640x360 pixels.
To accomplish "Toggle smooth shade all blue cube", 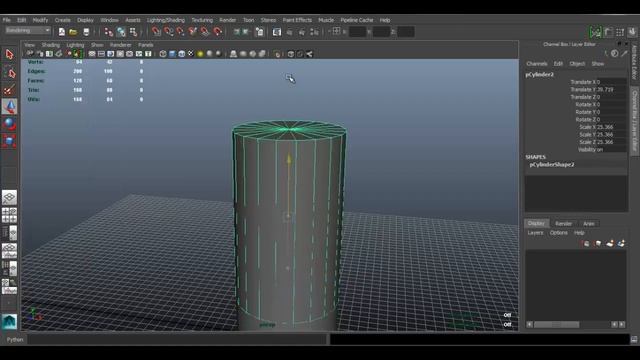I will pos(172,54).
